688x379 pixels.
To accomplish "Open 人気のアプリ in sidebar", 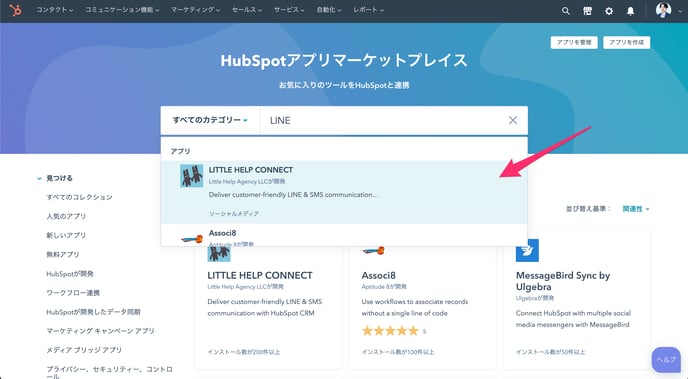I will click(x=66, y=216).
